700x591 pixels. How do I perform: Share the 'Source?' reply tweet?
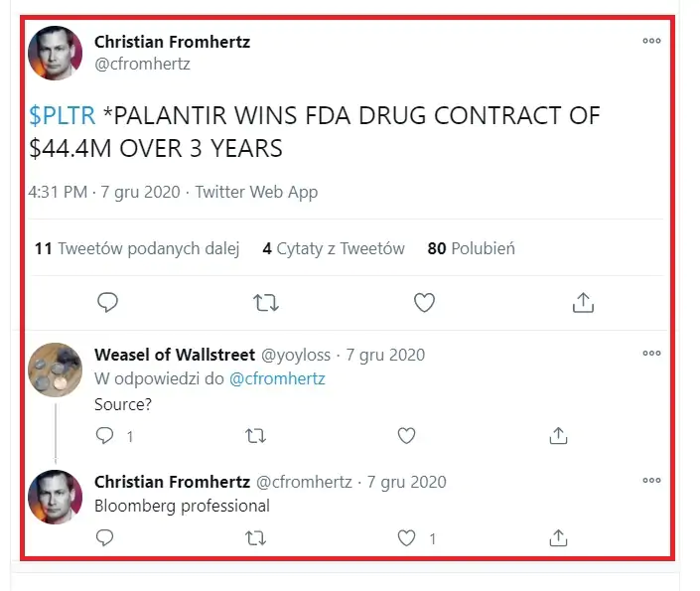point(558,435)
